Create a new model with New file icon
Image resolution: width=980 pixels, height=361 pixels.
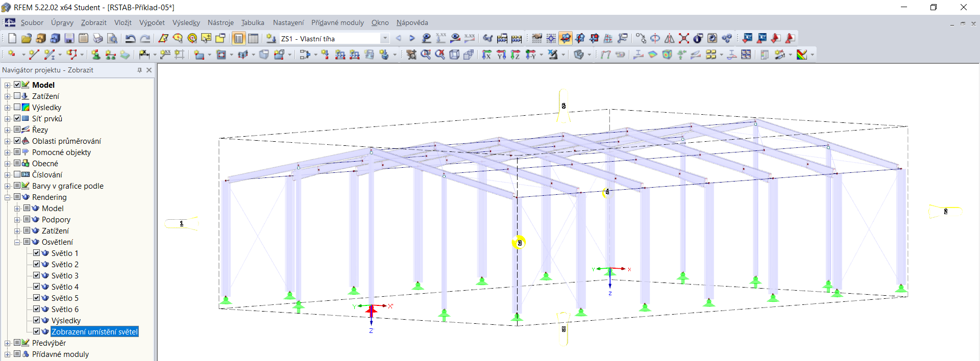[x=12, y=38]
